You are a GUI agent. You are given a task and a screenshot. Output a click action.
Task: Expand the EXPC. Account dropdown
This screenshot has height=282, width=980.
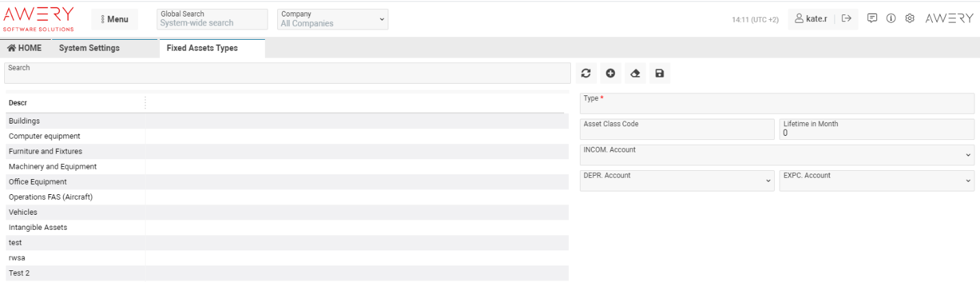tap(876, 180)
